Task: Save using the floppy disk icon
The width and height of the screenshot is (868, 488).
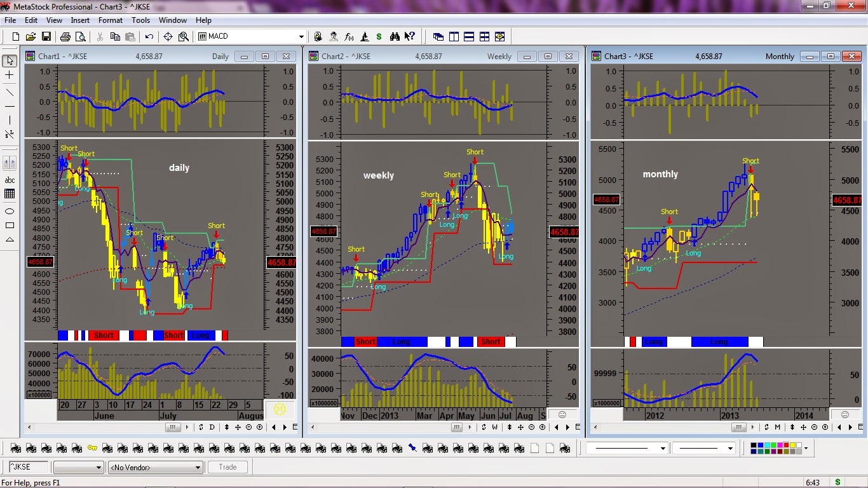Action: tap(46, 36)
